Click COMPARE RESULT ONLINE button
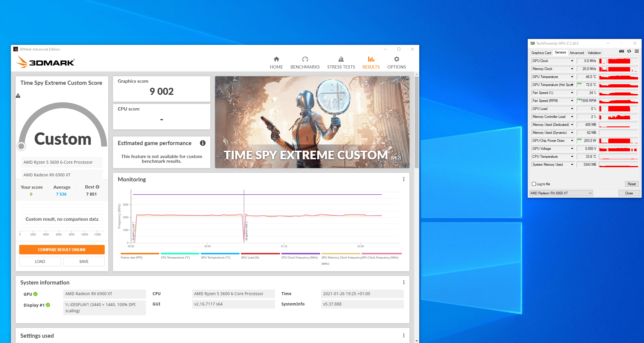 coord(62,250)
